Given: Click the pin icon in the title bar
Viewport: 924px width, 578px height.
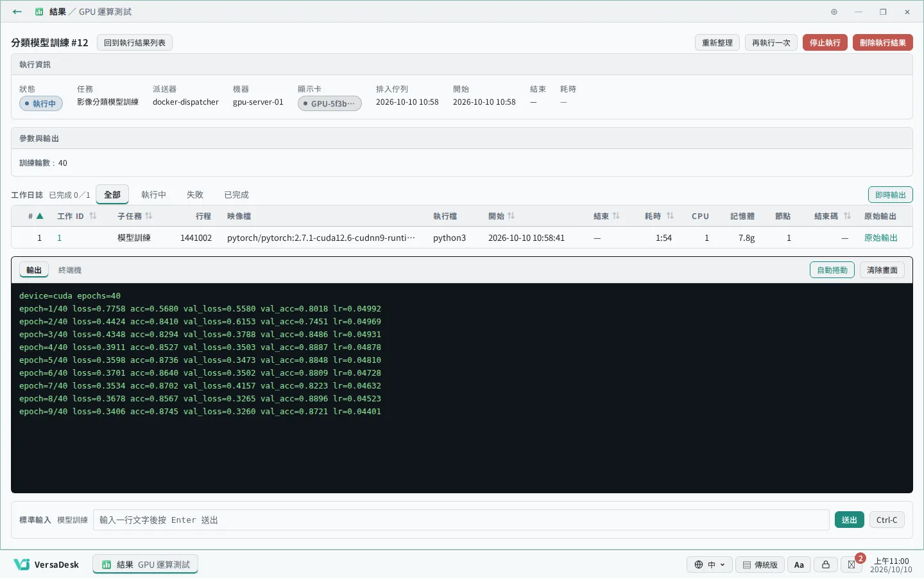Looking at the screenshot, I should click(834, 12).
